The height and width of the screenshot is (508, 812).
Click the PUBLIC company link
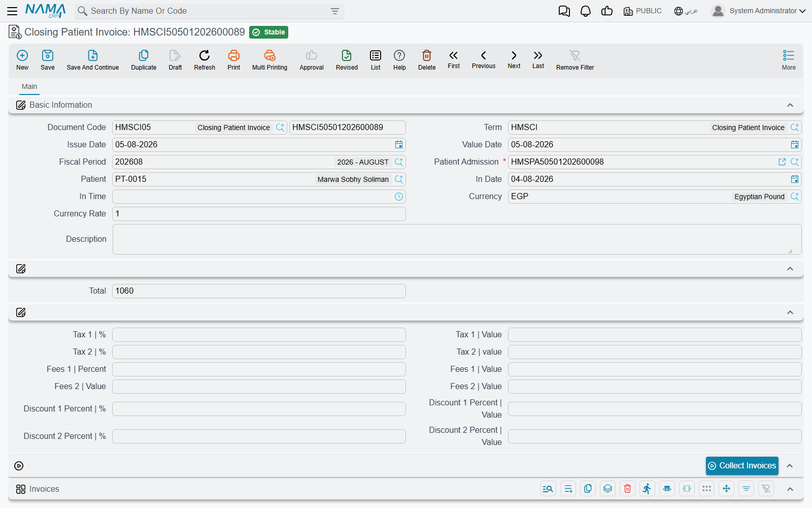[x=642, y=11]
